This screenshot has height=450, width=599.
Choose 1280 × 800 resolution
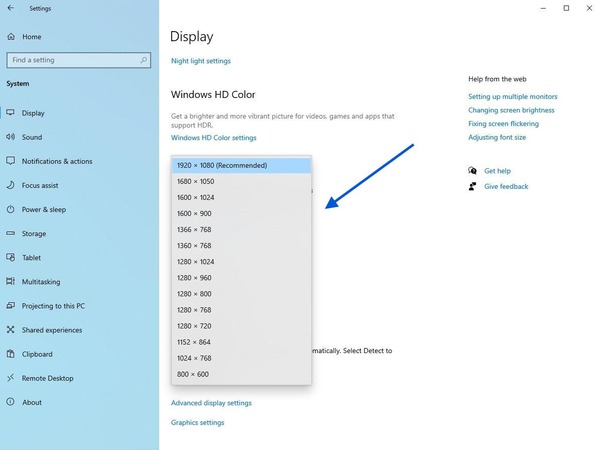[241, 294]
